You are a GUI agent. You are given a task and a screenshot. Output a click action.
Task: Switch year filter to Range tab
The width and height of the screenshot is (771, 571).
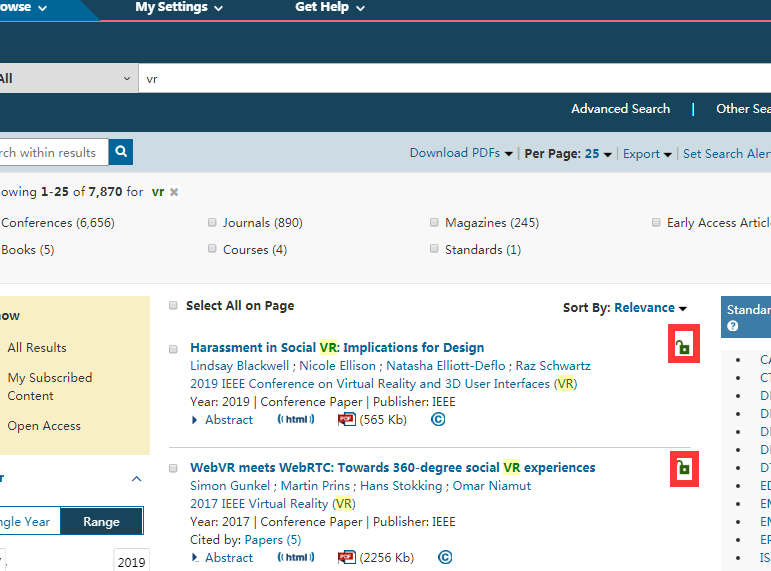tap(101, 522)
